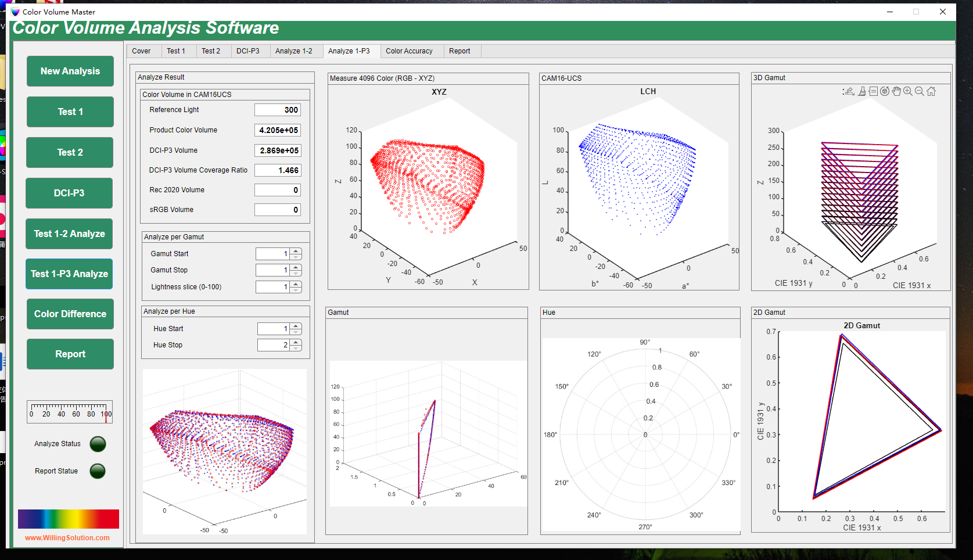Activate the Rotate 3D tool

pyautogui.click(x=885, y=91)
